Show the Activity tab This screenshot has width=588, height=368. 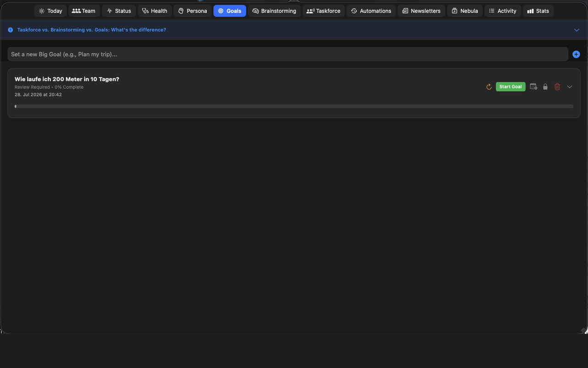pyautogui.click(x=503, y=11)
